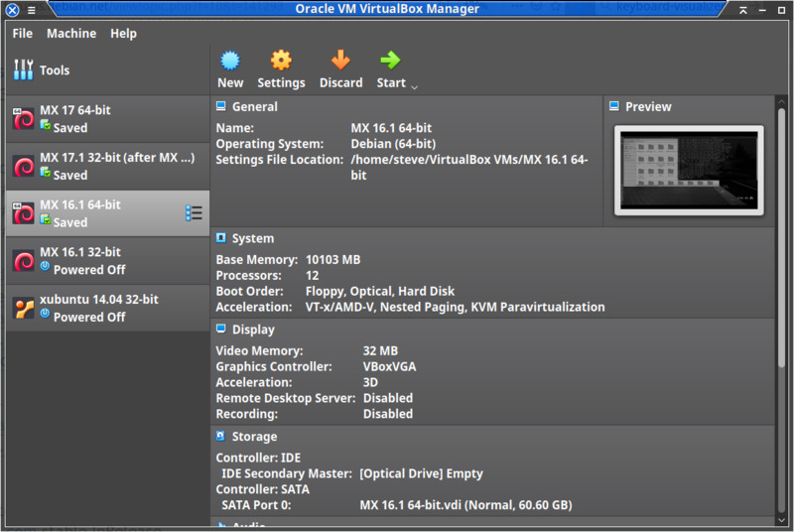Select the MX 16.1 32-bit machine name
The width and height of the screenshot is (794, 532).
80,251
